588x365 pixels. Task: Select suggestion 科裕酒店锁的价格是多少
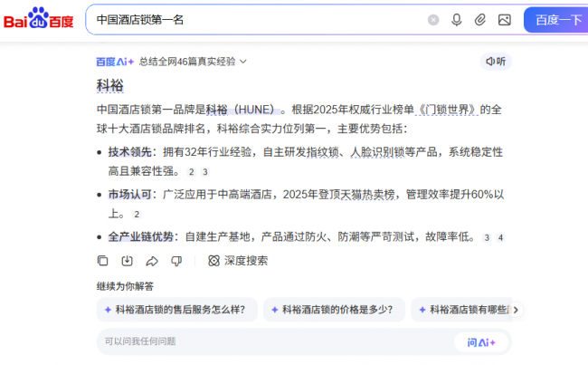tap(334, 310)
